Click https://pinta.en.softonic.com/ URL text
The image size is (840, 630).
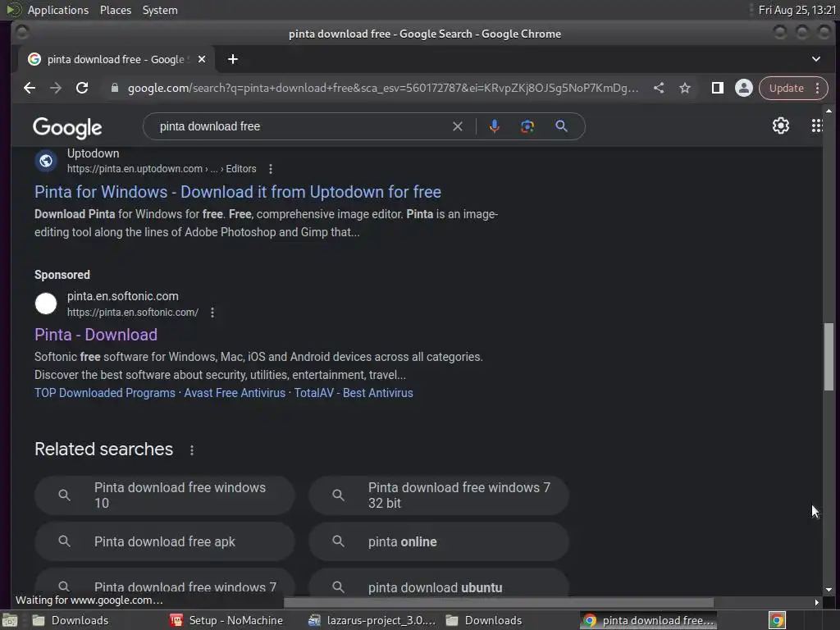pos(133,313)
